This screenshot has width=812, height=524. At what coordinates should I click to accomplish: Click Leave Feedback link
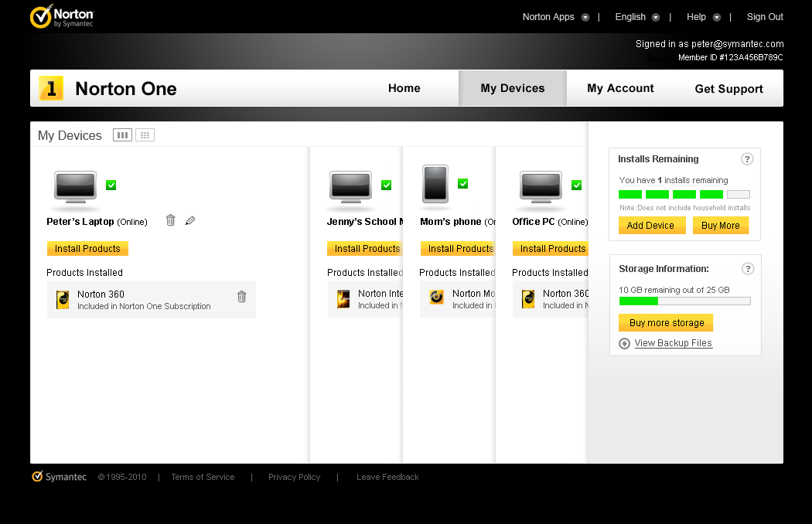coord(387,477)
